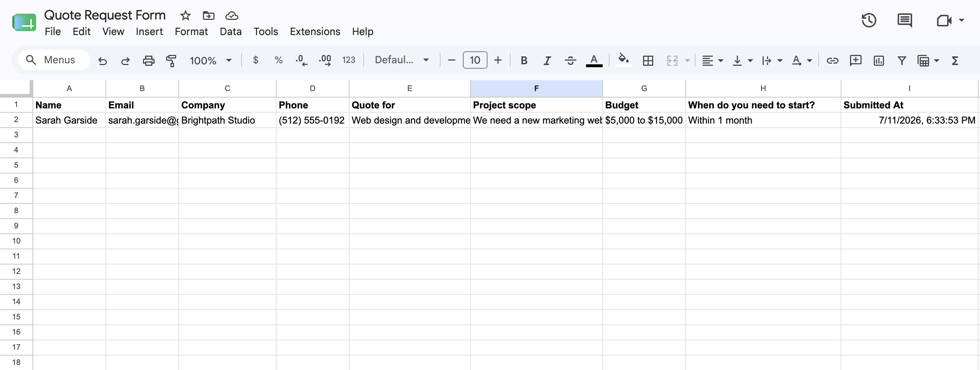Decrease decimal places icon

(301, 60)
